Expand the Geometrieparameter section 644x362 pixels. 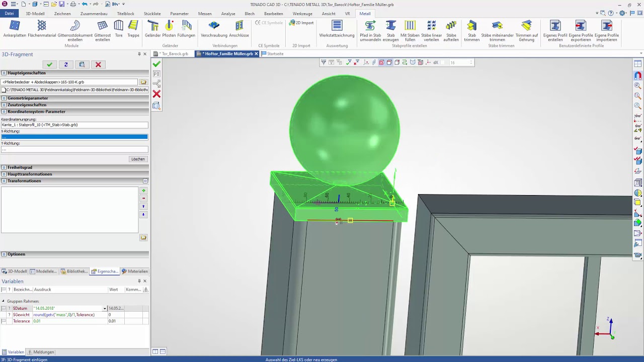coord(4,98)
